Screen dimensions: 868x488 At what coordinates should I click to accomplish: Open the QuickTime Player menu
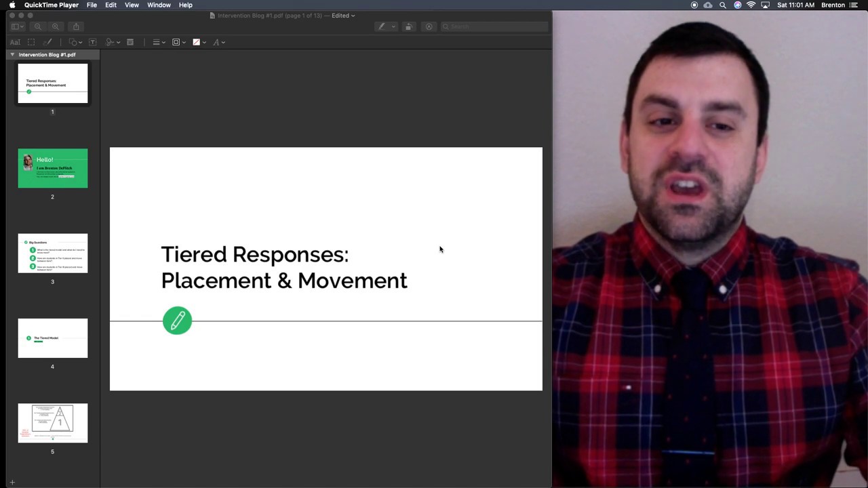pyautogui.click(x=52, y=5)
